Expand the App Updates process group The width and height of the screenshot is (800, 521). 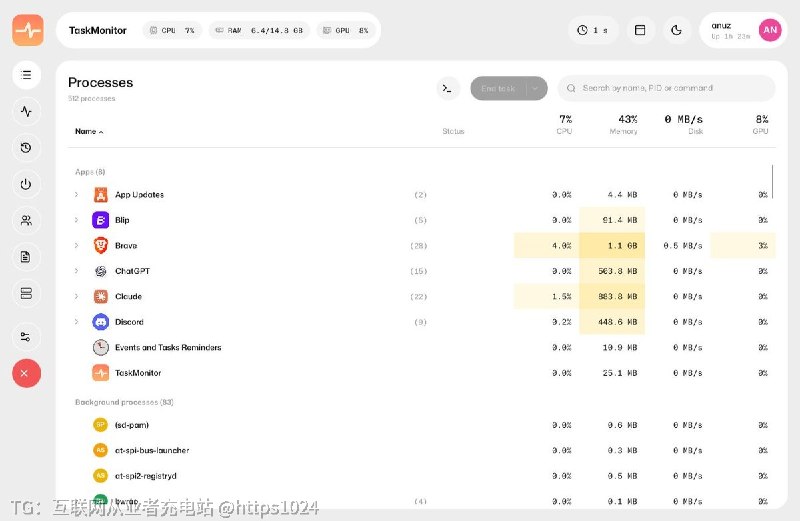(x=77, y=194)
